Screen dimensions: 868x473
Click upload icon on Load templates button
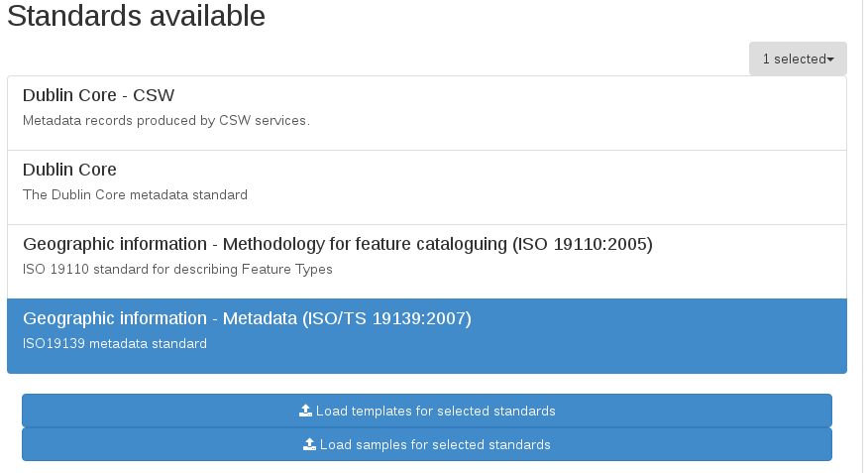tap(305, 411)
